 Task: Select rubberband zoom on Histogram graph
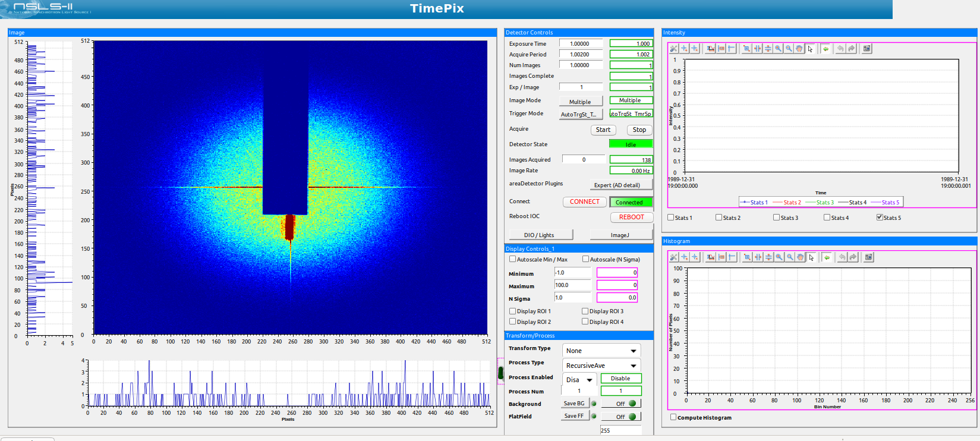(748, 257)
